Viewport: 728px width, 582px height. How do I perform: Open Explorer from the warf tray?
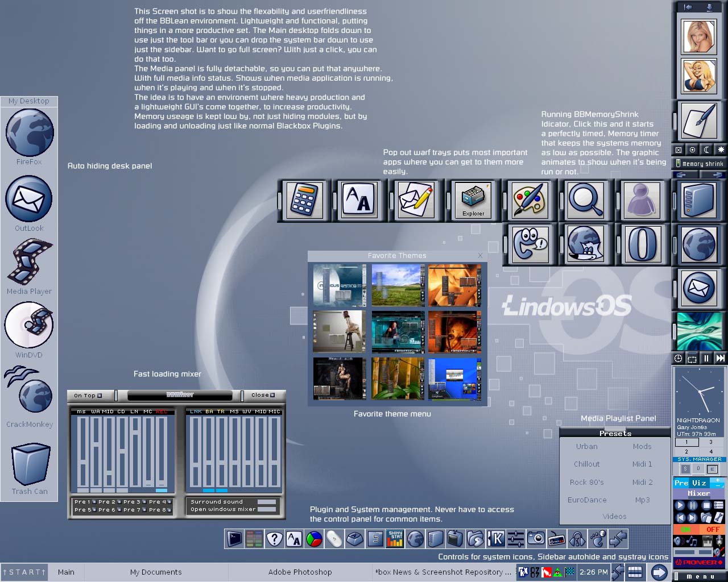pyautogui.click(x=473, y=200)
